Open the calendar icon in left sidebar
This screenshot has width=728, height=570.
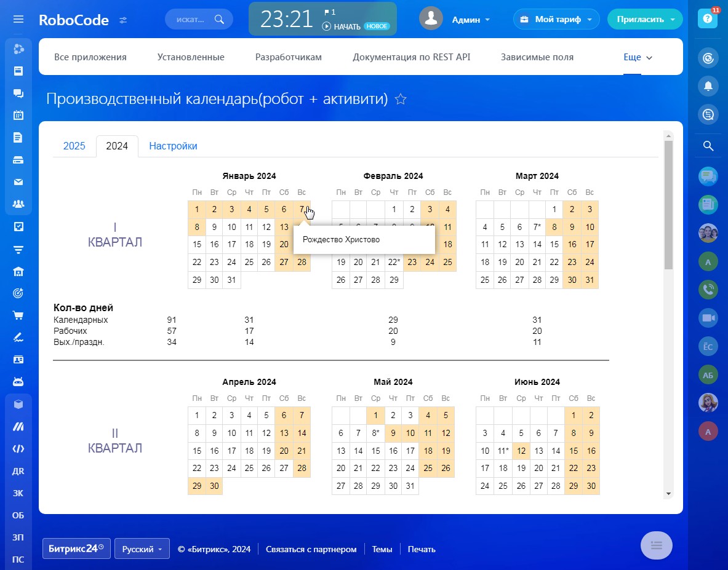(x=18, y=116)
